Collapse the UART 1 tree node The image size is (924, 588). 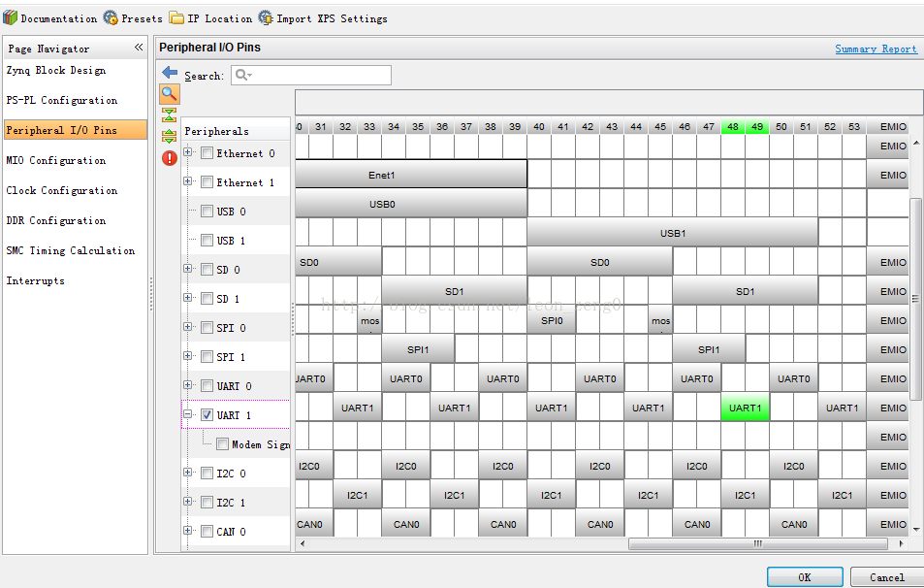click(x=187, y=414)
